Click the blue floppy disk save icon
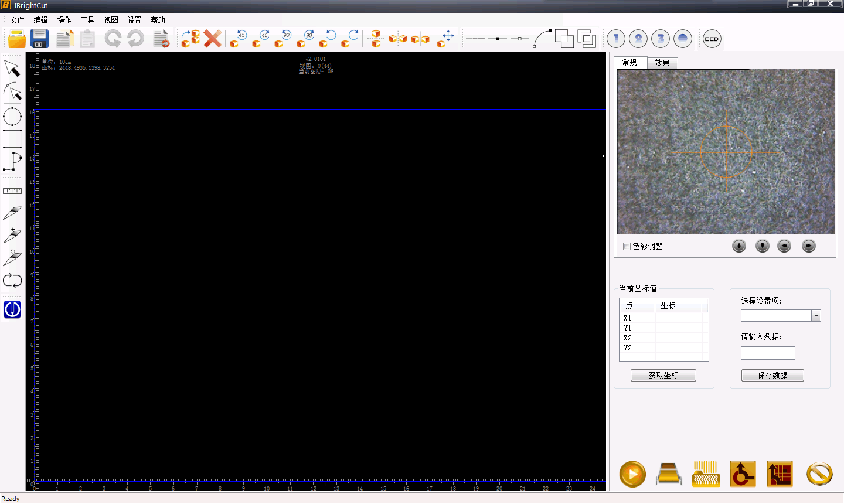 tap(39, 39)
